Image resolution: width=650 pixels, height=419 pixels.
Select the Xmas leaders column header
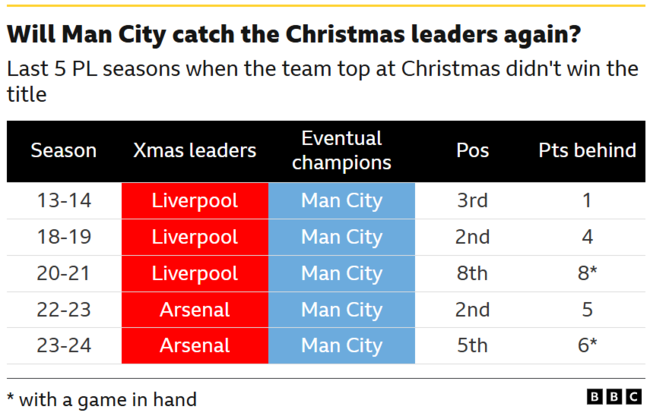[x=194, y=151]
